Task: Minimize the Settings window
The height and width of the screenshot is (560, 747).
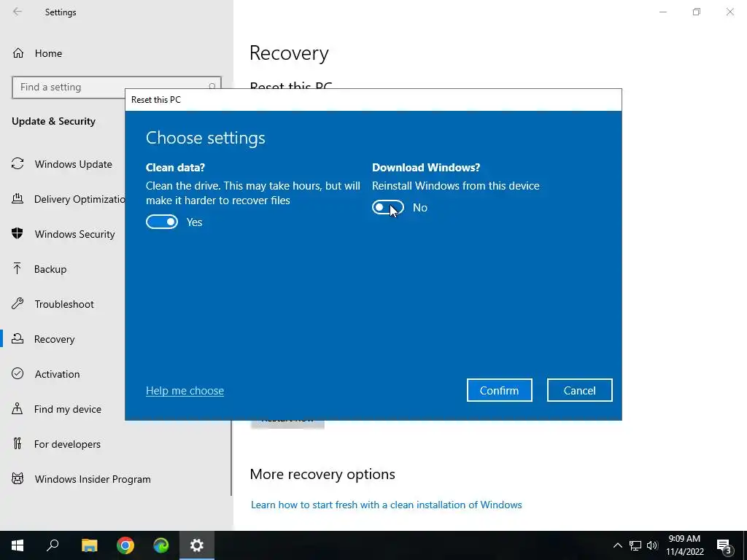Action: [x=662, y=12]
